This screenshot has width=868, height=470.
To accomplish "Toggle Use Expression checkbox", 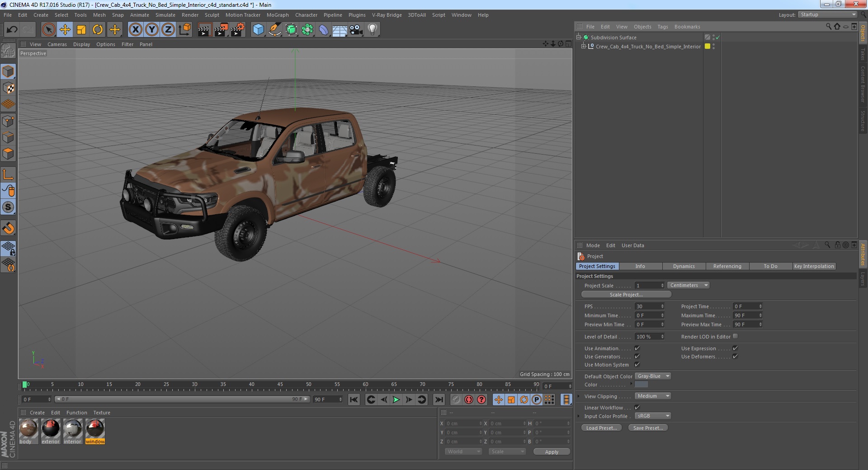I will click(x=735, y=348).
